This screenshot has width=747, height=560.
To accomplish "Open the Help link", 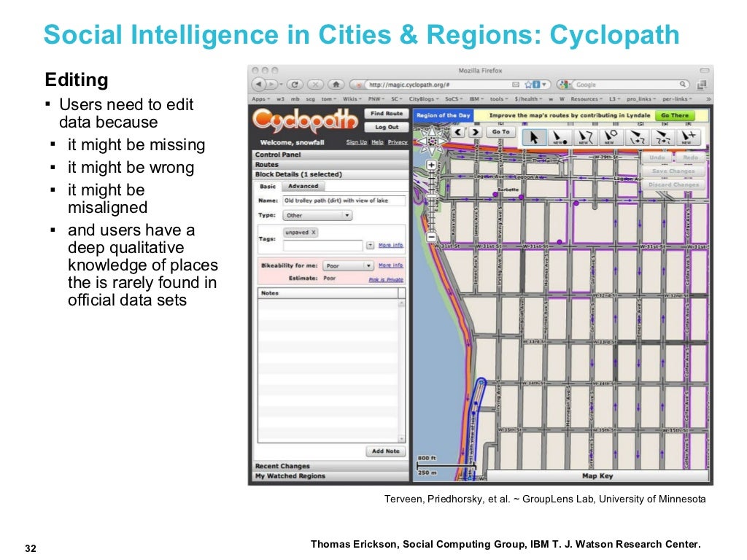I will (377, 142).
